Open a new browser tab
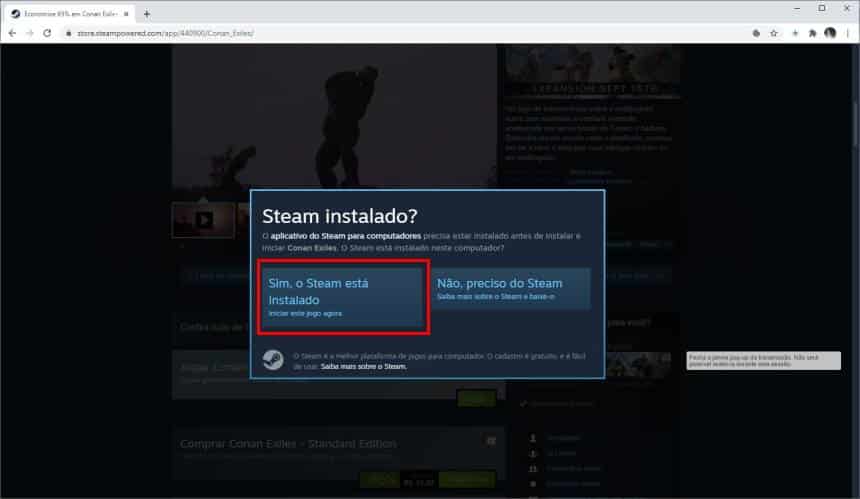 coord(146,14)
